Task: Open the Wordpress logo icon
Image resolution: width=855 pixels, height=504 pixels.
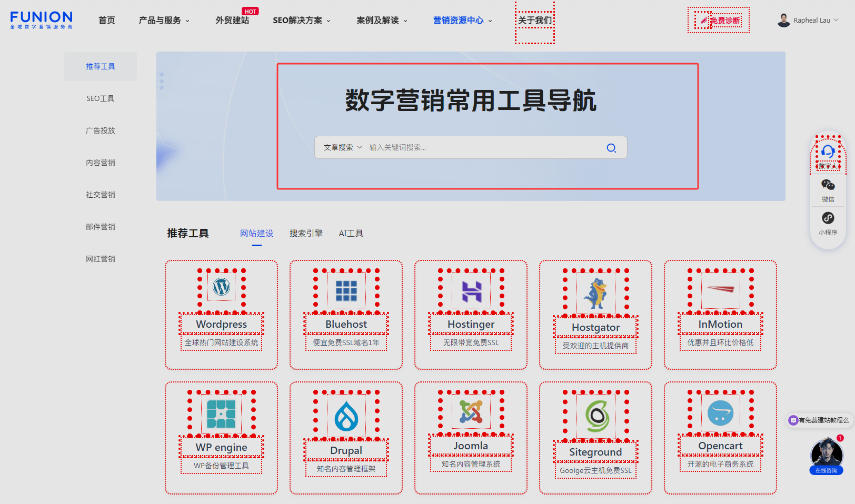Action: click(x=222, y=287)
